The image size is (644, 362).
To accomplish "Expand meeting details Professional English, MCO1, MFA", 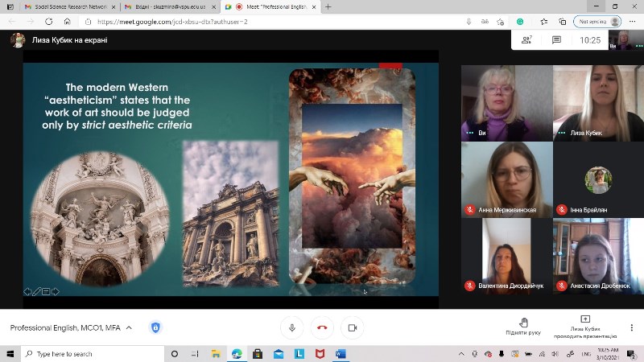I will pyautogui.click(x=71, y=327).
